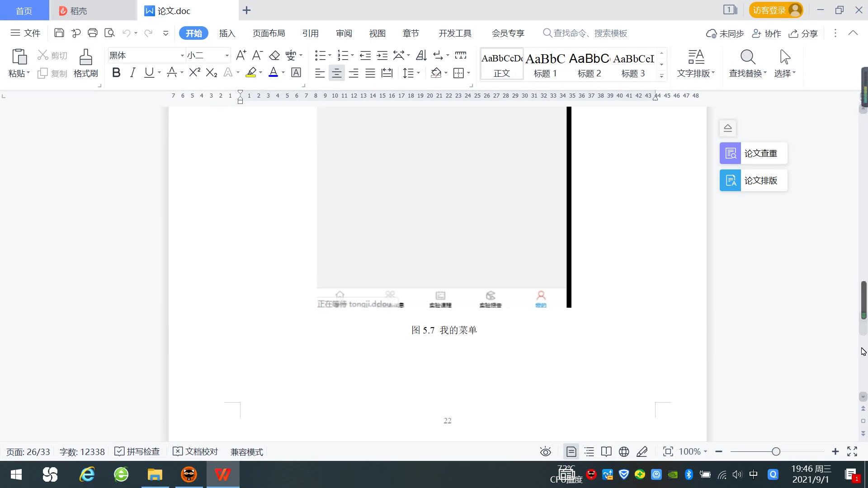
Task: Apply the 标题 1 heading style
Action: [x=545, y=64]
